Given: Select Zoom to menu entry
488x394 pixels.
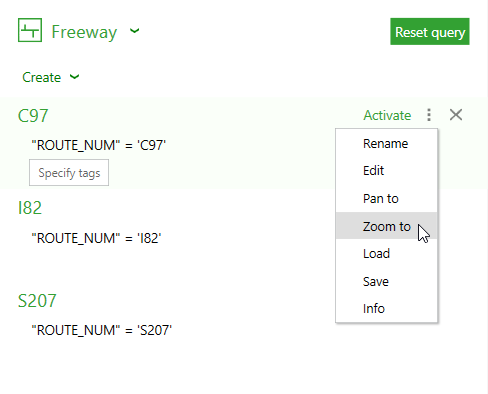Looking at the screenshot, I should pos(386,226).
